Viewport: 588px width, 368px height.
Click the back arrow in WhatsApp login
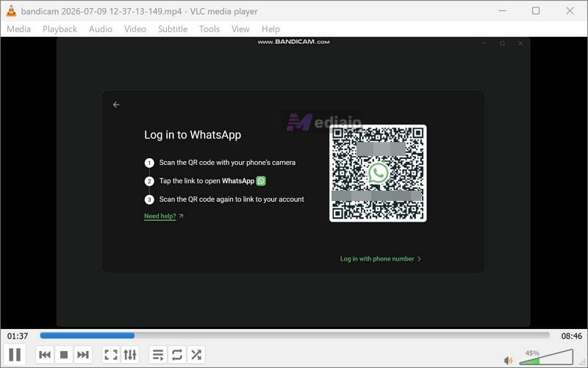(x=116, y=105)
